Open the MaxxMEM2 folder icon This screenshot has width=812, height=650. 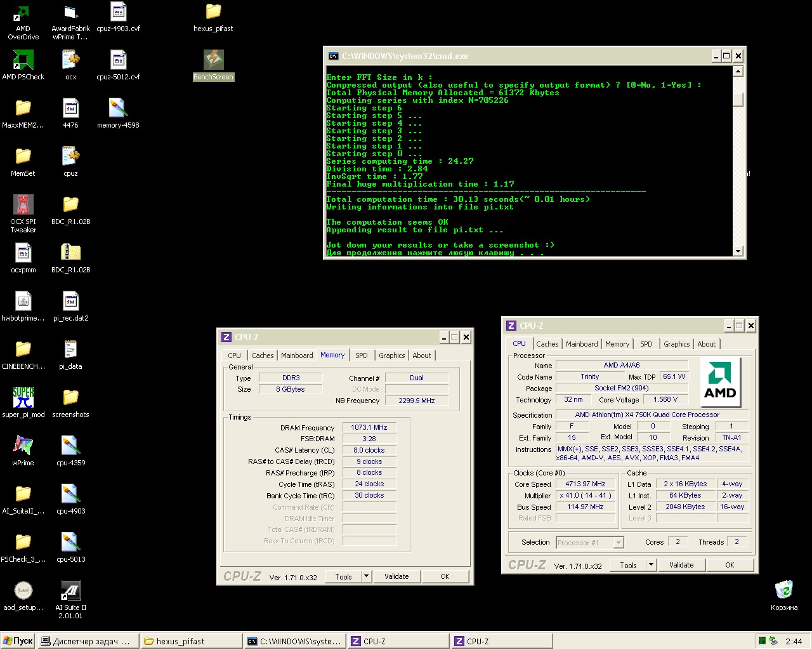coord(23,109)
